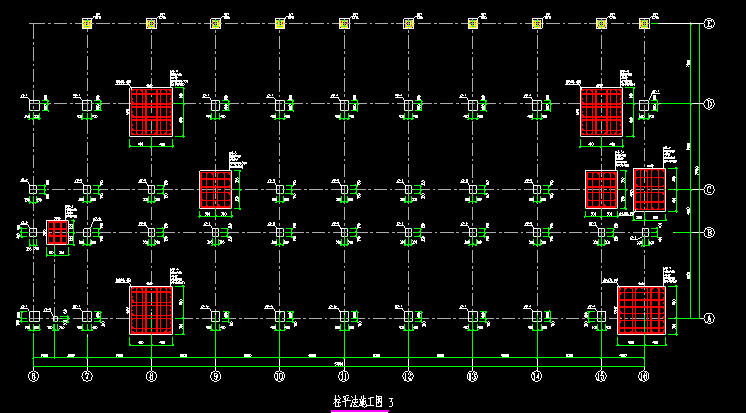The width and height of the screenshot is (746, 413).
Task: Select column at axis 11 and row D
Action: (x=344, y=104)
